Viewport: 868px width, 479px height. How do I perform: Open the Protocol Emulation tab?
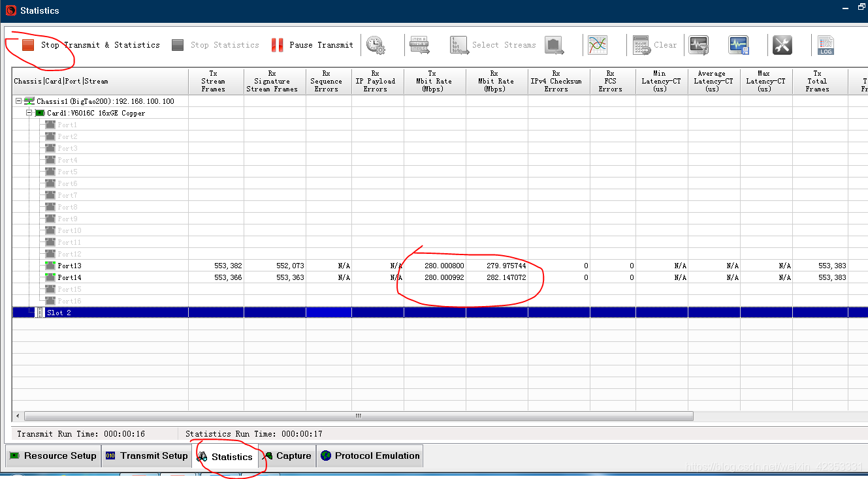[370, 456]
